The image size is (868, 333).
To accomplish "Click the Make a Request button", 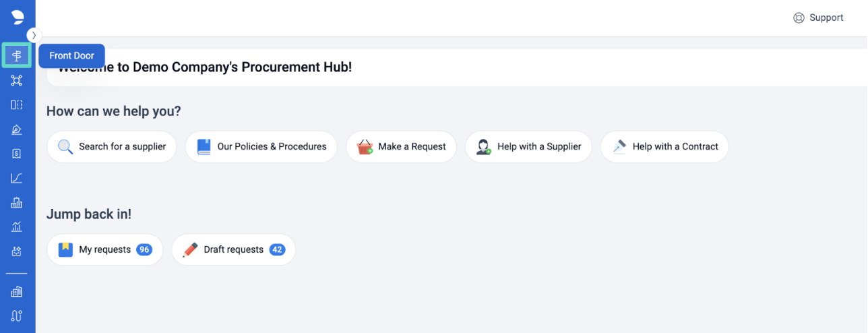I will tap(401, 146).
